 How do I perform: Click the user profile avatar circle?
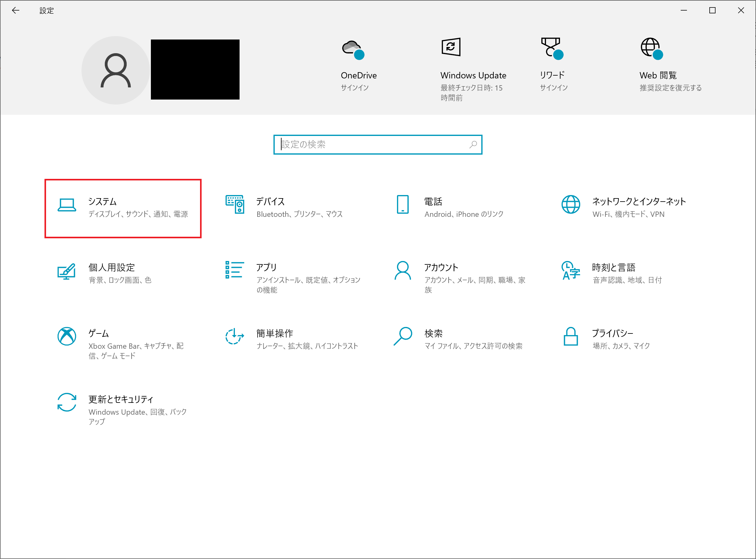[116, 70]
